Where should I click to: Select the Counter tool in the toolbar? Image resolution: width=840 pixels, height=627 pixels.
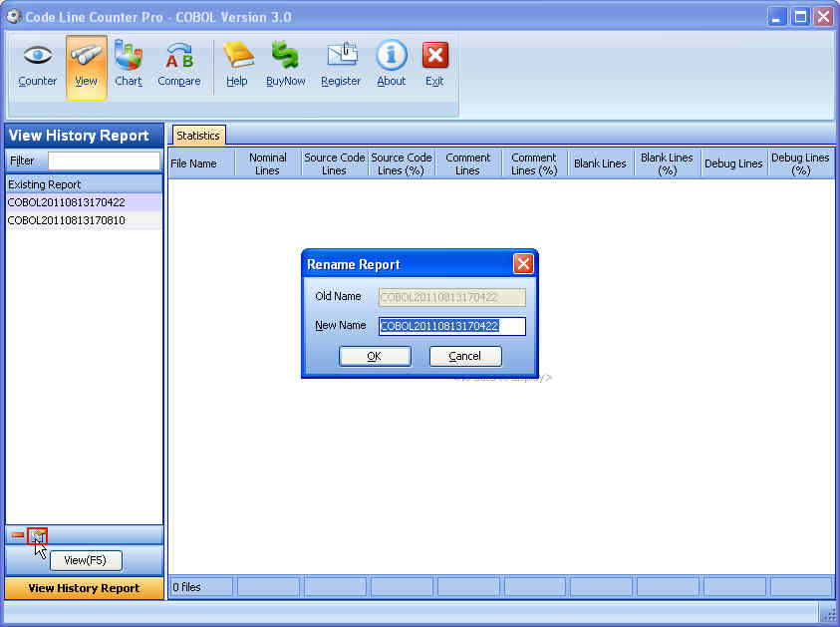pos(37,63)
